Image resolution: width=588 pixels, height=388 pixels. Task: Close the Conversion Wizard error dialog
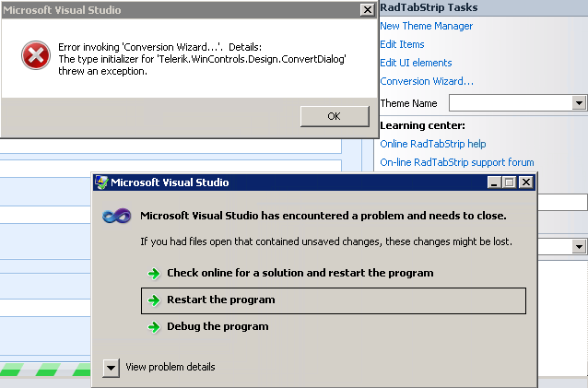(x=367, y=10)
